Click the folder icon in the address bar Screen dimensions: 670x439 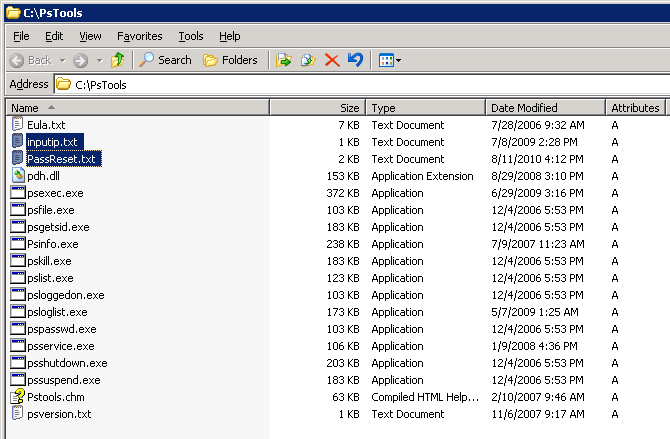64,84
